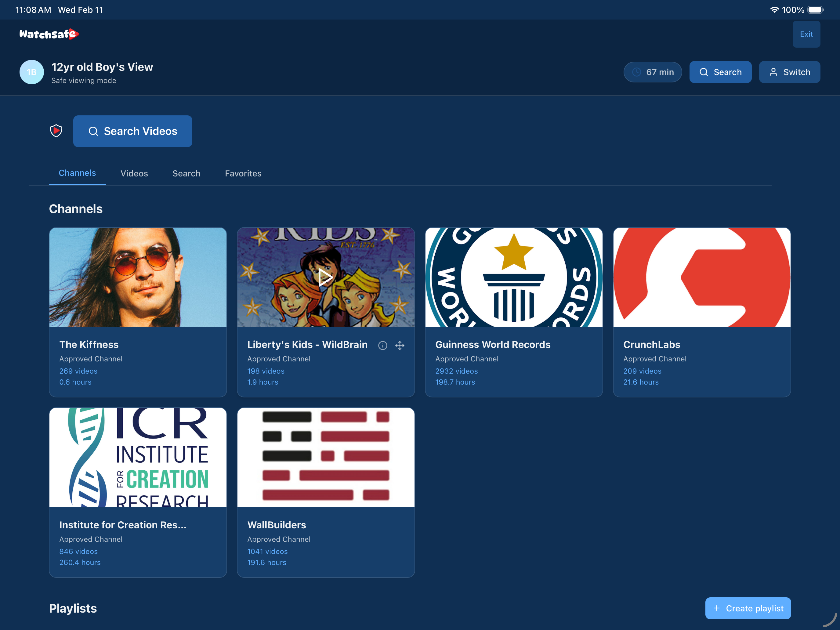Exit the child view
This screenshot has height=630, width=840.
click(806, 34)
